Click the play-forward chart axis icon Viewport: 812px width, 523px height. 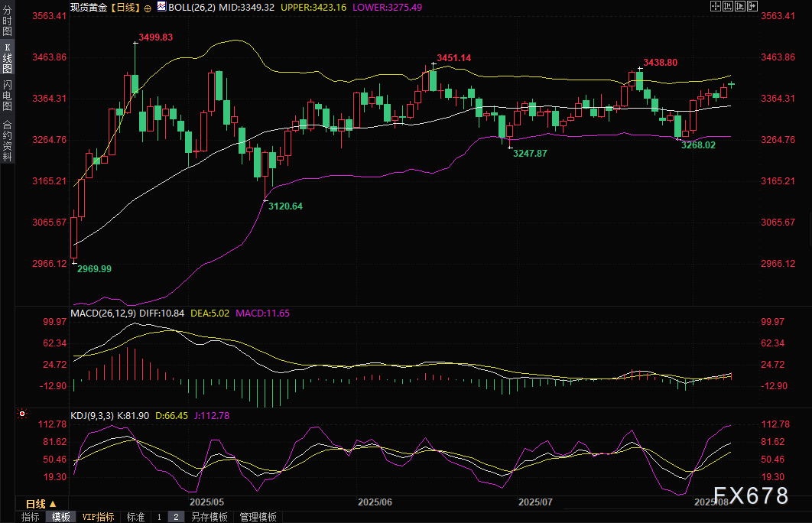click(740, 6)
